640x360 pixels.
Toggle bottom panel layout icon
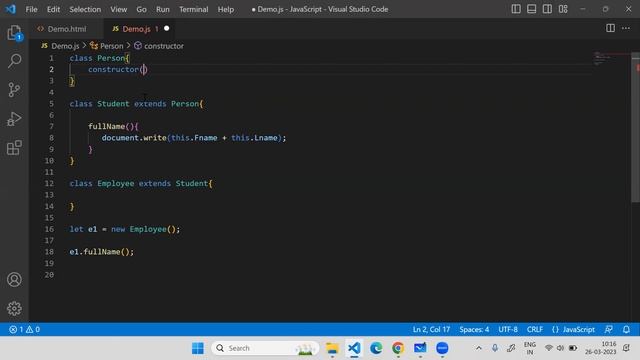[531, 9]
